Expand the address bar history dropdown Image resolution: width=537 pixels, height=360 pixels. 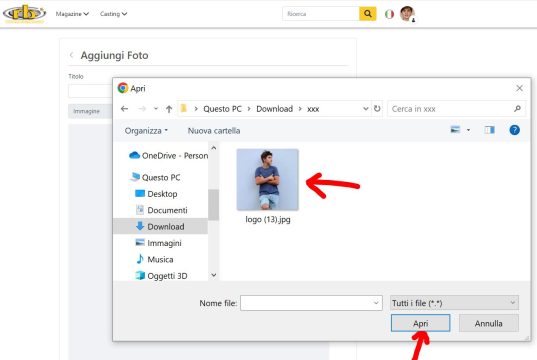point(365,109)
